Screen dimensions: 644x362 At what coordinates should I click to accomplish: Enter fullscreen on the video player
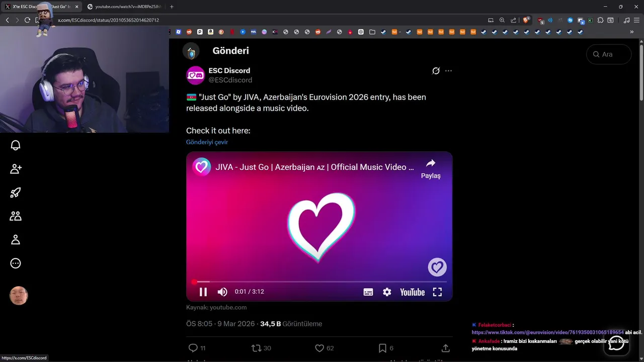coord(437,292)
